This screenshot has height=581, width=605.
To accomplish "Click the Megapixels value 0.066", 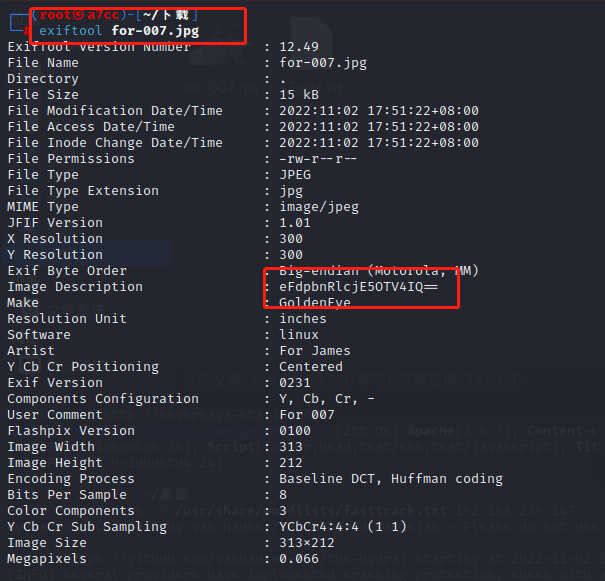I will pyautogui.click(x=299, y=559).
